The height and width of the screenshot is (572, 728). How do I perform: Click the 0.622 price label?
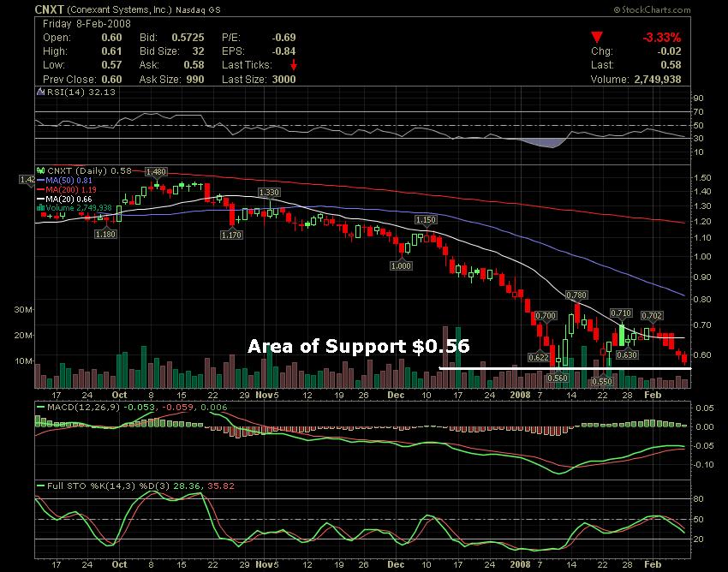click(x=539, y=358)
